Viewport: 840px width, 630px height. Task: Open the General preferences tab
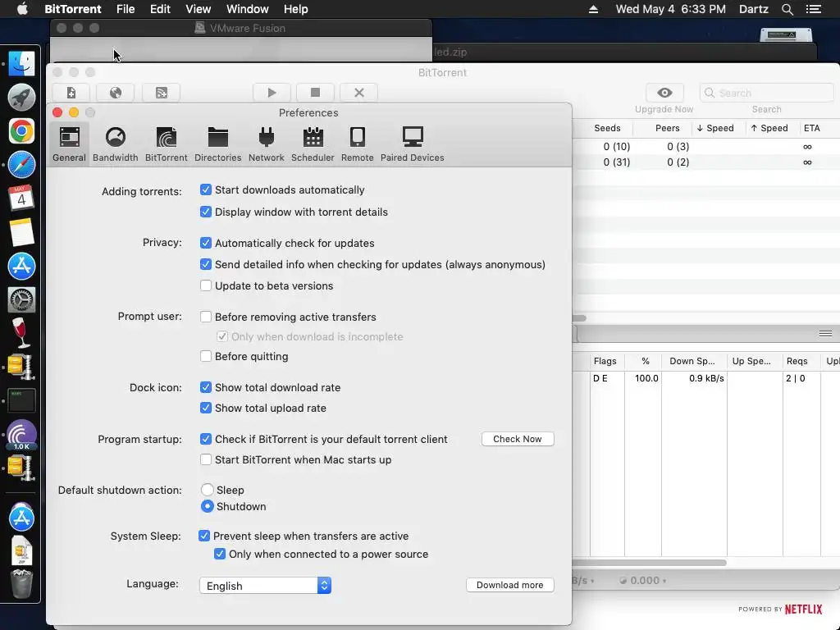click(x=69, y=144)
